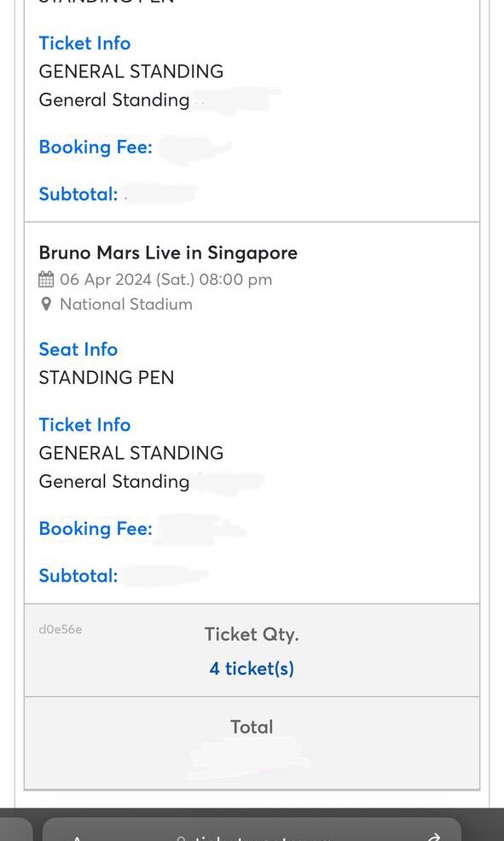Select the GENERAL STANDING ticket type text
Screen dimensions: 504x841
(130, 453)
